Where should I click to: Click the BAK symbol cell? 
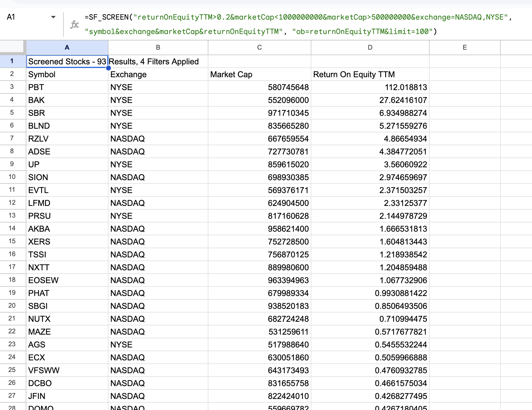pyautogui.click(x=67, y=100)
